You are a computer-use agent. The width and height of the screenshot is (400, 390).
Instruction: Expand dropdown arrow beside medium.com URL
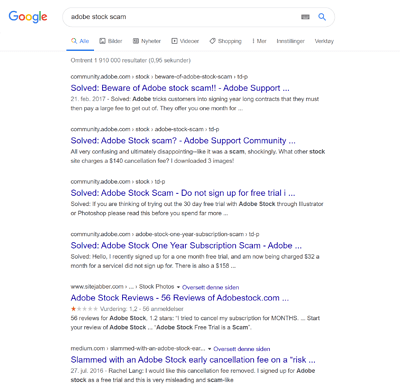pos(209,349)
